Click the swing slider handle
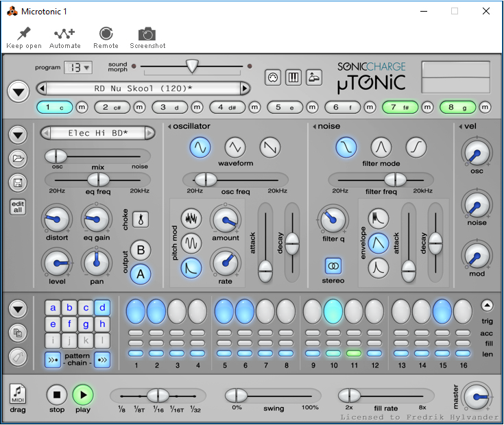The width and height of the screenshot is (504, 425). coord(236,396)
